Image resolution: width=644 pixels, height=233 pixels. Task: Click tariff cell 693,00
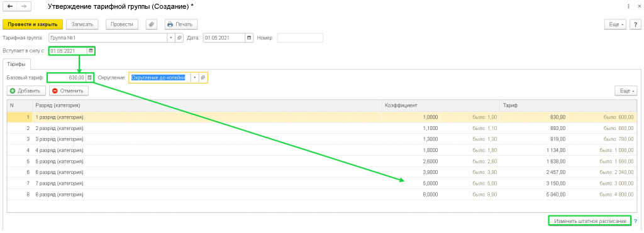[x=534, y=128]
